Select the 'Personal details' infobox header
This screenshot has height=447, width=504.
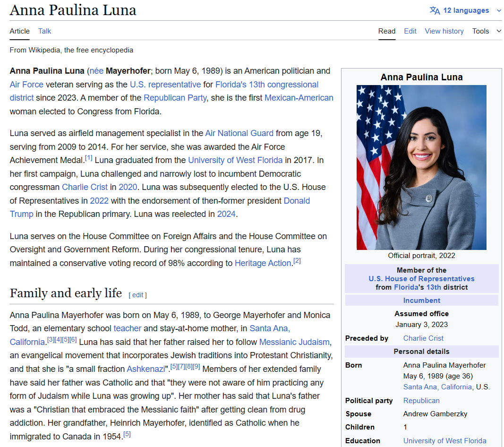(x=421, y=352)
